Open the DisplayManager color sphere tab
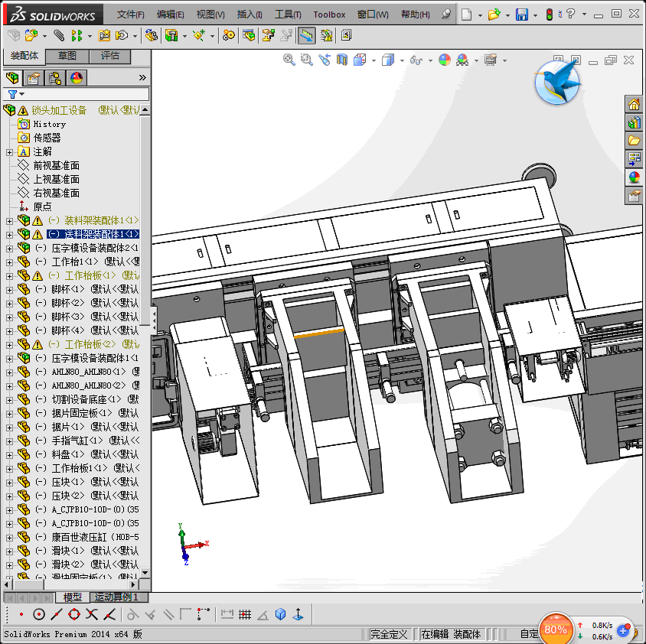Image resolution: width=646 pixels, height=644 pixels. pyautogui.click(x=77, y=77)
